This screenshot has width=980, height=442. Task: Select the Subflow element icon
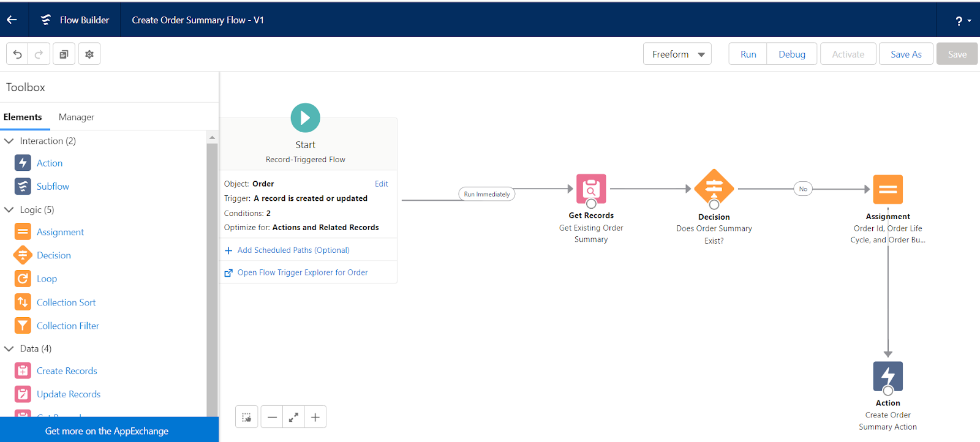(23, 186)
